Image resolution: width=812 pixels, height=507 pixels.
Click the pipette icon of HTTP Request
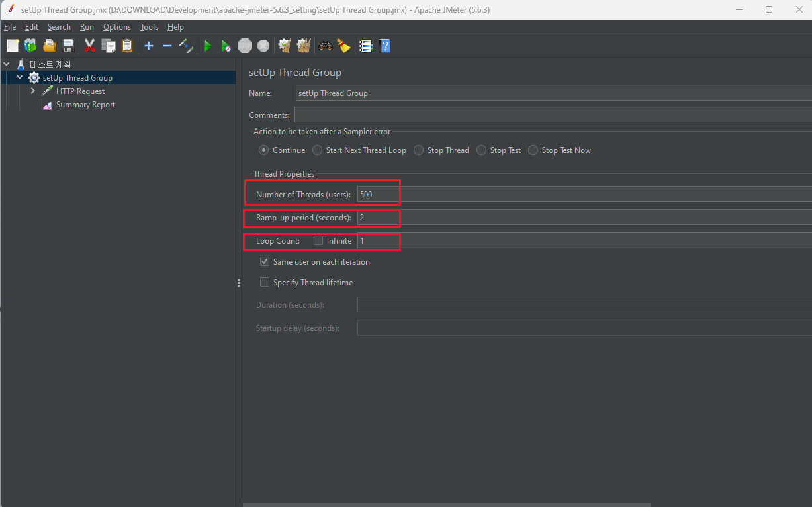coord(47,91)
